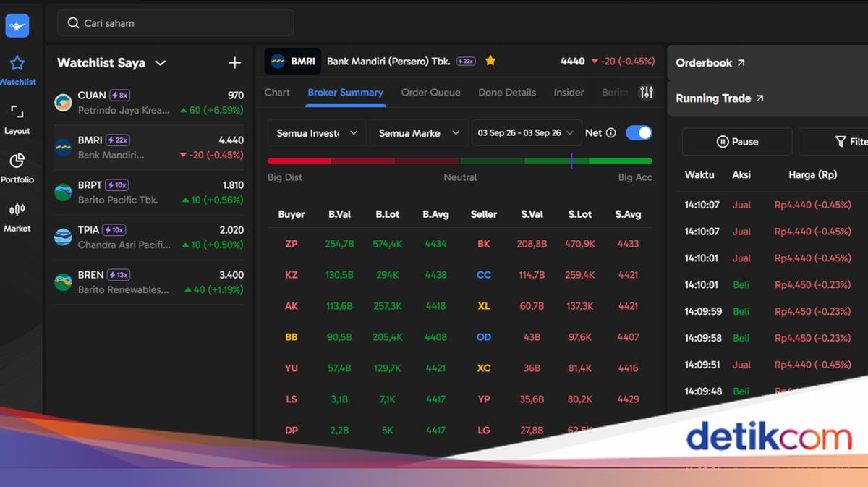Open the filter sliders settings icon

point(647,92)
